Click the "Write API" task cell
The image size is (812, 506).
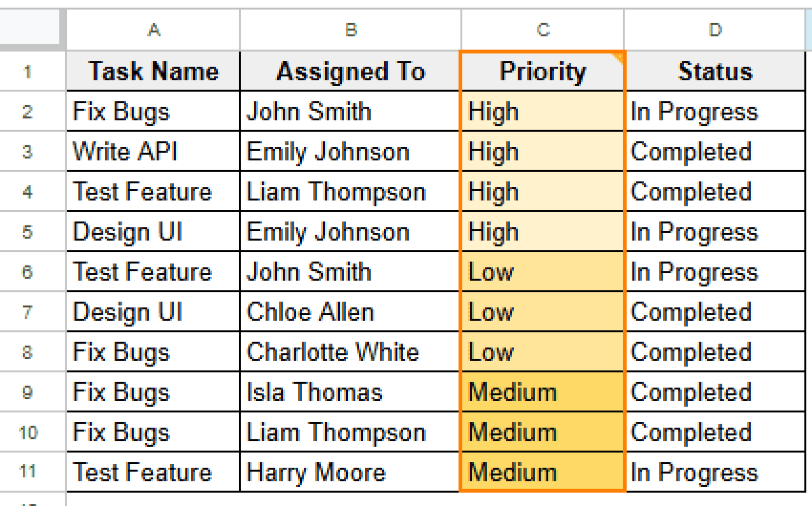tap(153, 152)
